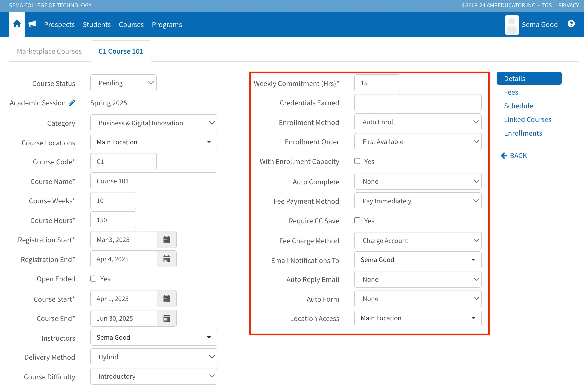Check the Require CC Save box
Viewport: 584px width, 392px height.
pyautogui.click(x=357, y=221)
